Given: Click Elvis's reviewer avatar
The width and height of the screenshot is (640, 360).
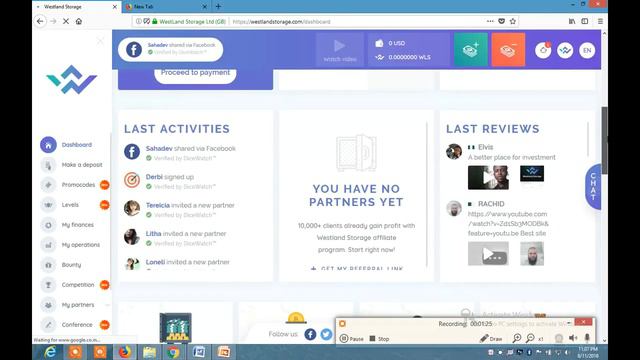Looking at the screenshot, I should tap(454, 151).
